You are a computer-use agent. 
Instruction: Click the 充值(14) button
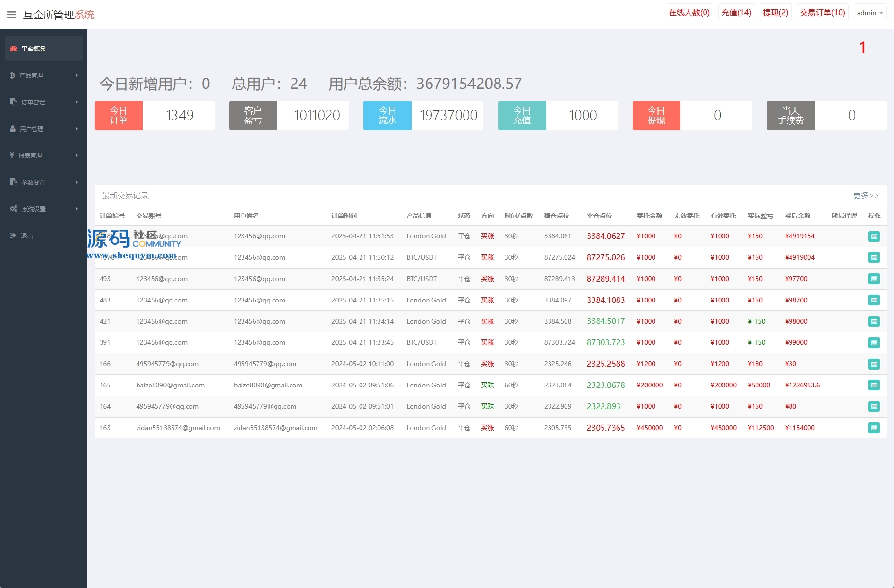[736, 13]
